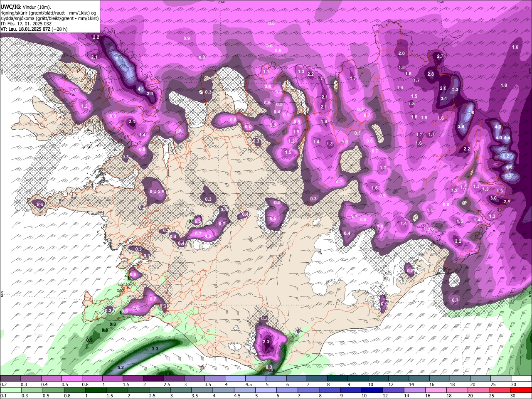
Task: Click the '2.5' label under the bottom legend row
Action: [x=152, y=396]
